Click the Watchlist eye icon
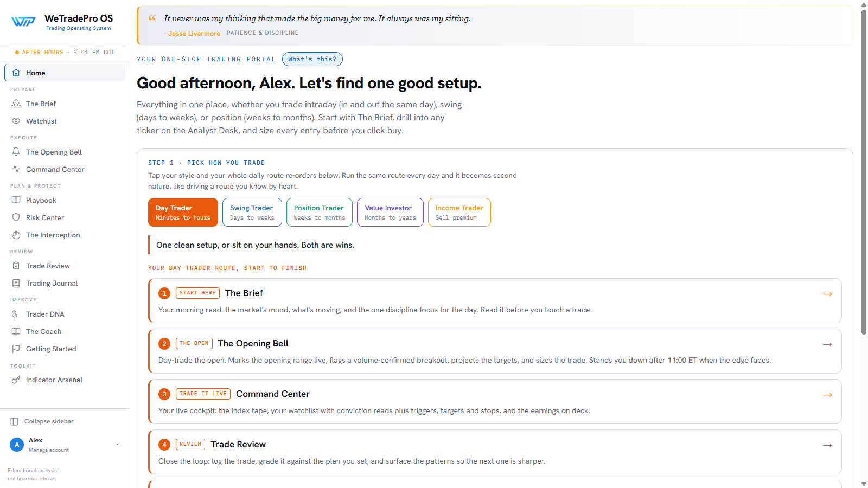Image resolution: width=868 pixels, height=488 pixels. 16,121
